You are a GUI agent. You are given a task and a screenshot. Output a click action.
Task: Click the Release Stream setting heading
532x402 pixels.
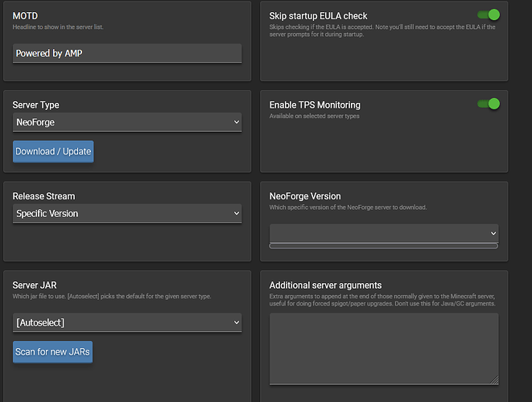44,196
